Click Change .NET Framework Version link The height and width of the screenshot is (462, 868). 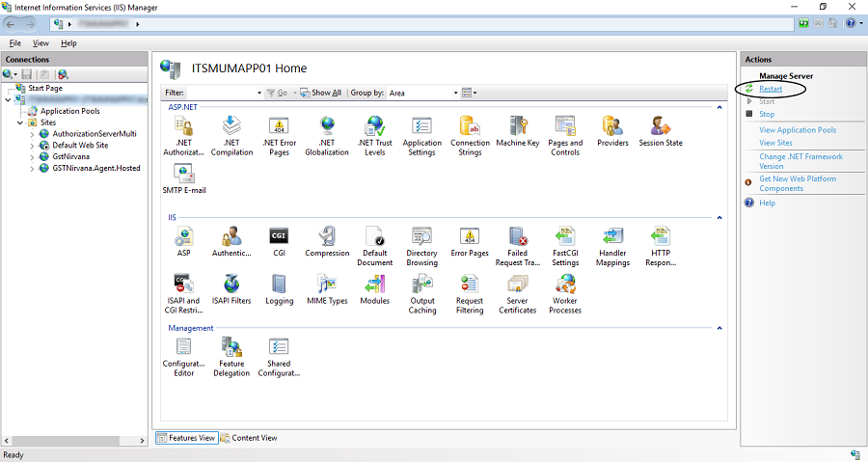click(801, 161)
